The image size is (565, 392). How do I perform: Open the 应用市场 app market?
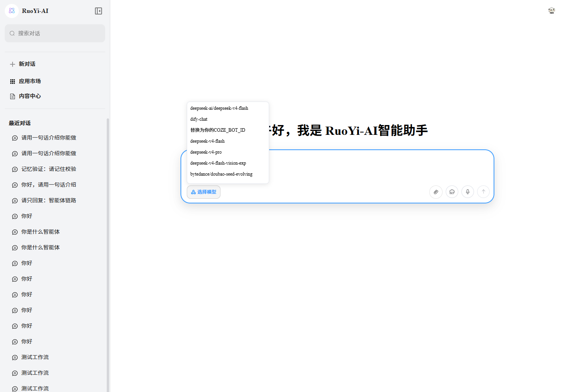55,81
